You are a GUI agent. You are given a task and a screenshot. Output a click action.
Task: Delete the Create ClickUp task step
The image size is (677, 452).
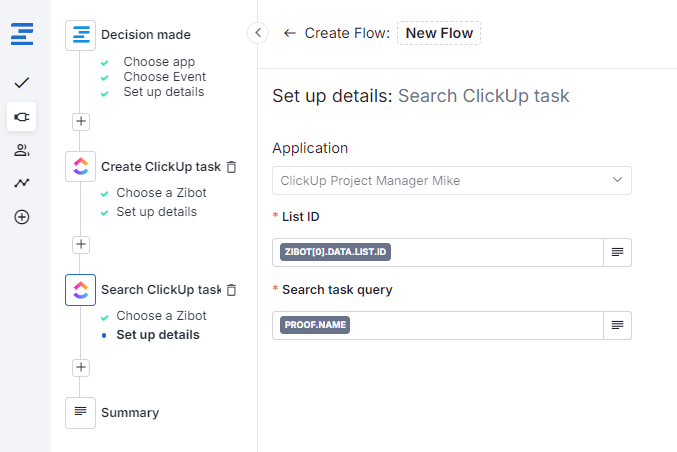click(x=231, y=167)
